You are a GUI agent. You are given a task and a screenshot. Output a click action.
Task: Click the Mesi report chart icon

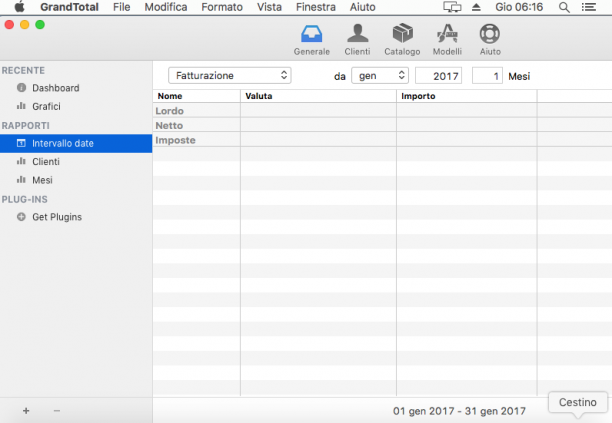tap(21, 180)
